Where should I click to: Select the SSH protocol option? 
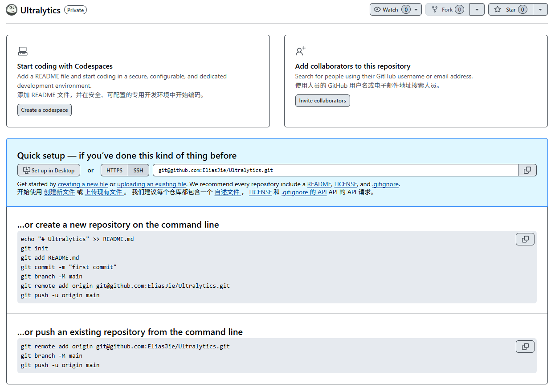(139, 170)
